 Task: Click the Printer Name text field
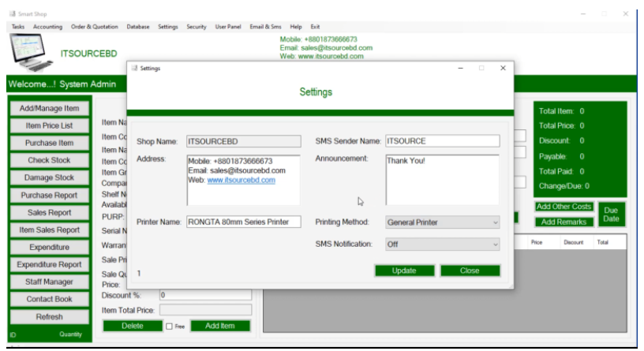[242, 222]
